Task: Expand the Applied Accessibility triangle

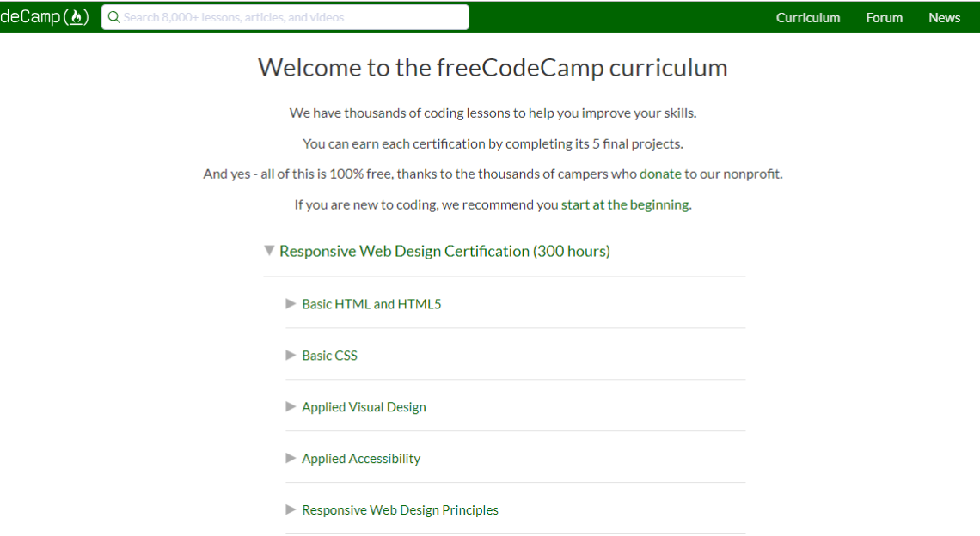Action: (x=291, y=458)
